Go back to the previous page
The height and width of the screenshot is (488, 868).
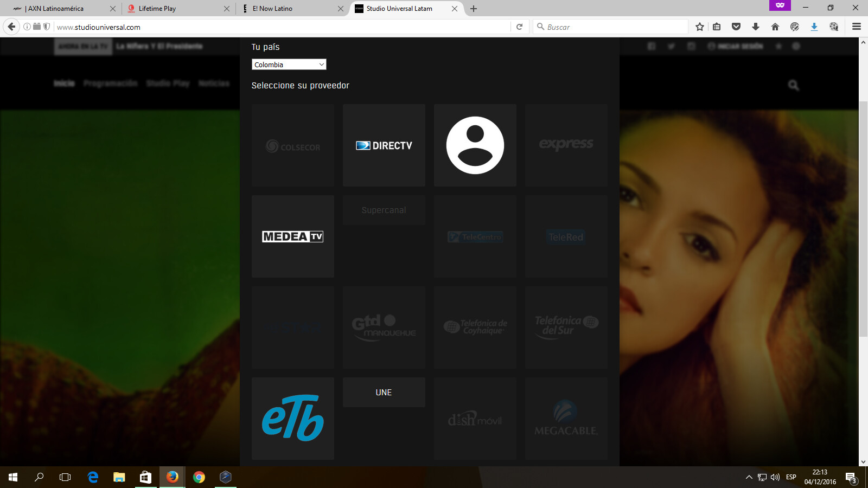11,27
